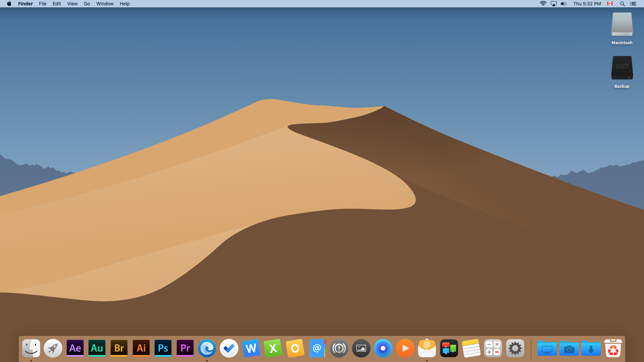
Task: Open the Canadian flag input source menu
Action: pos(610,4)
